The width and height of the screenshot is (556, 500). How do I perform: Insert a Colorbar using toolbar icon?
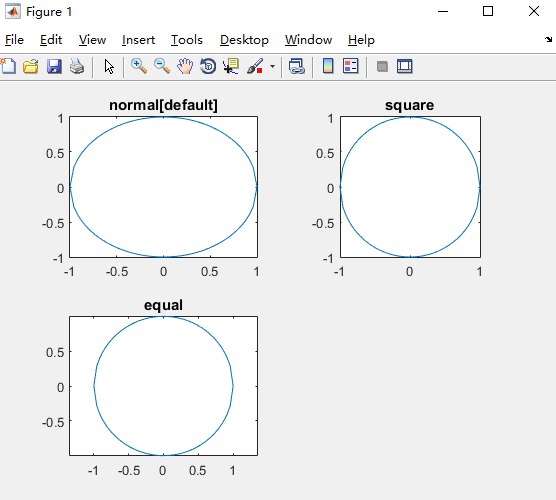(328, 66)
